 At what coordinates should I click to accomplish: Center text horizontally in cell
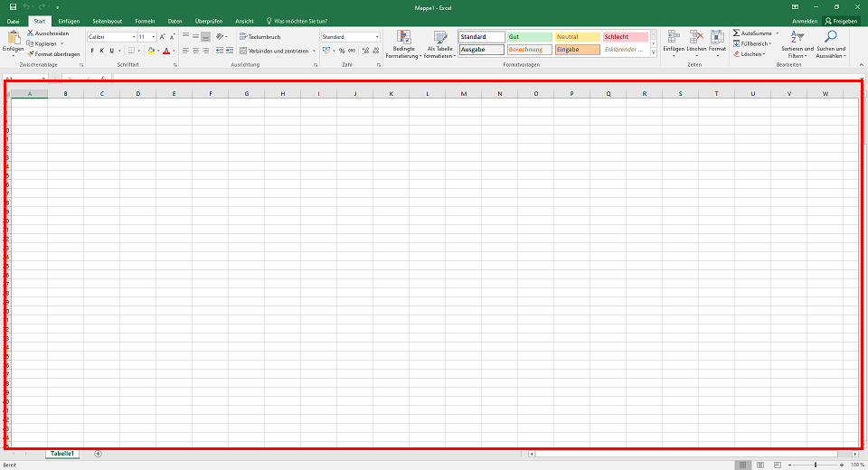[196, 51]
